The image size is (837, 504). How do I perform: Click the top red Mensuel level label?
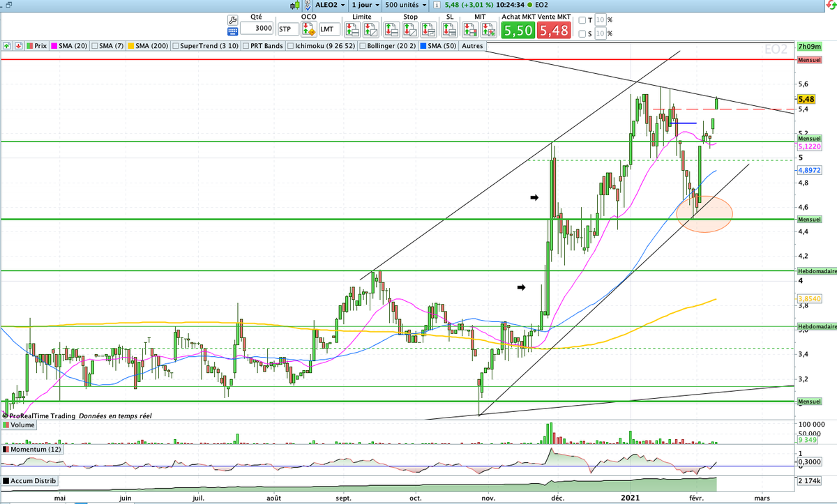pyautogui.click(x=808, y=60)
